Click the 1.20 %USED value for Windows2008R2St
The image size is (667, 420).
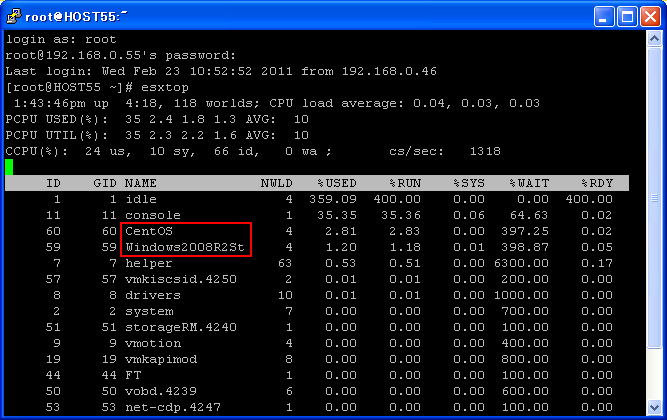pos(341,247)
